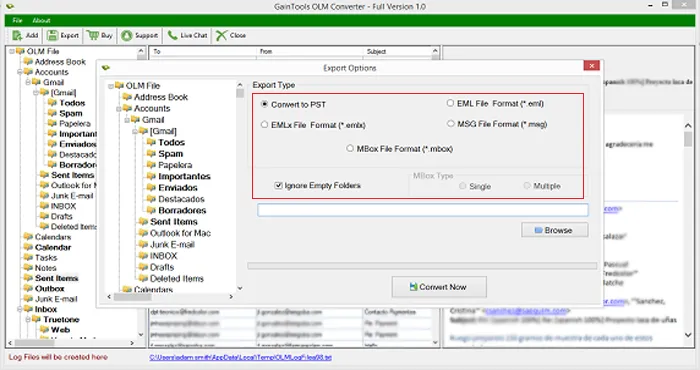700x370 pixels.
Task: Select the Convert to PST radio button
Action: pos(264,104)
